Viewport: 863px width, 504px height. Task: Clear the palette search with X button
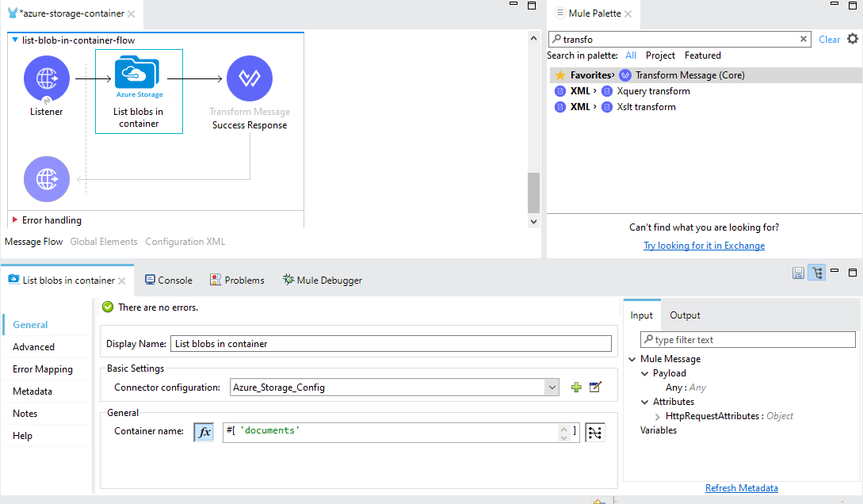click(804, 39)
